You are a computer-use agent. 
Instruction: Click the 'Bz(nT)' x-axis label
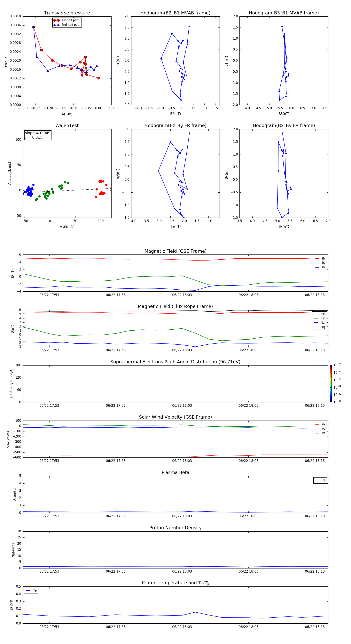click(175, 227)
